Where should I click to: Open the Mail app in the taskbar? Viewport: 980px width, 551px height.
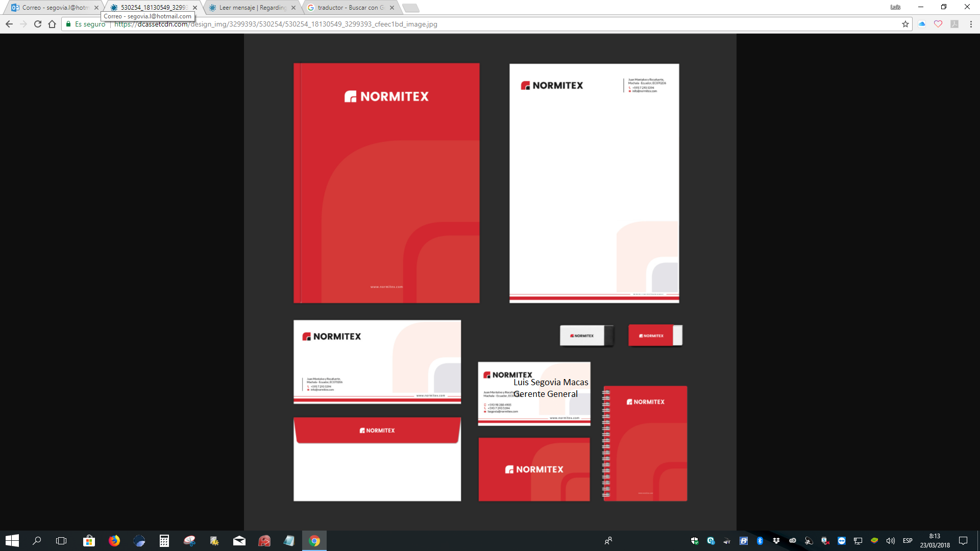pos(239,541)
